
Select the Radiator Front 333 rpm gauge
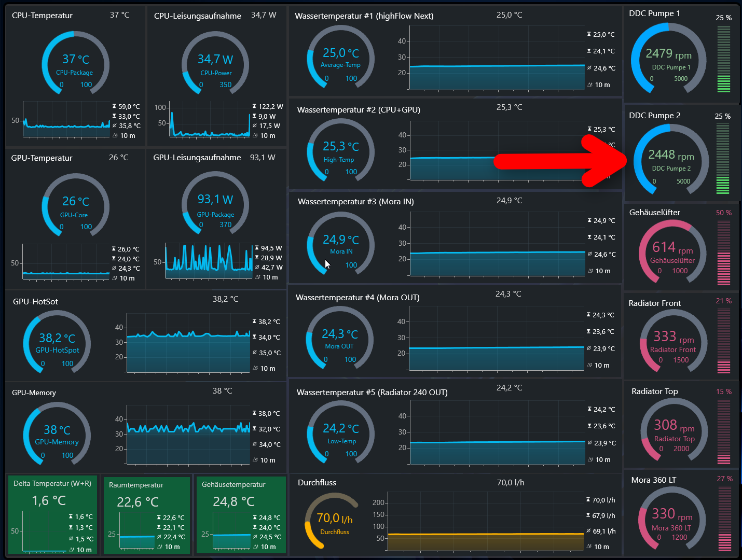[674, 342]
